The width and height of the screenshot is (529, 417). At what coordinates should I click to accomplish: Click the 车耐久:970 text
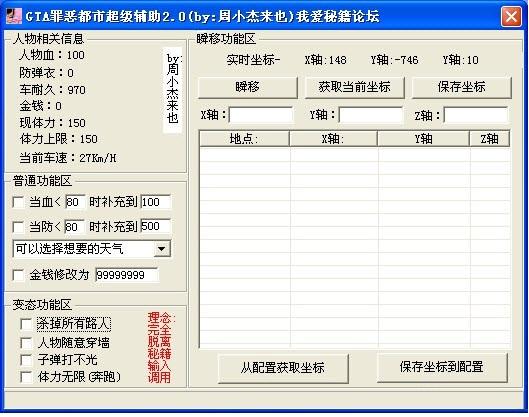(52, 90)
